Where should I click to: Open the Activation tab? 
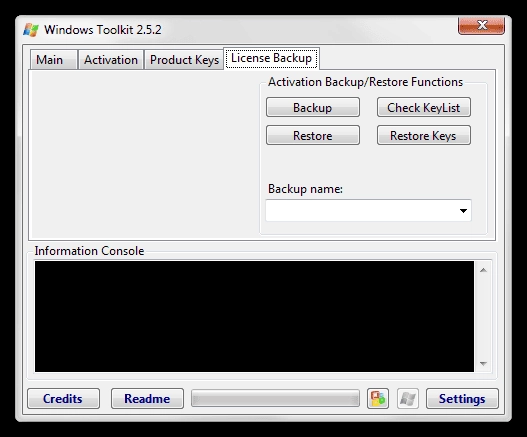click(x=111, y=60)
